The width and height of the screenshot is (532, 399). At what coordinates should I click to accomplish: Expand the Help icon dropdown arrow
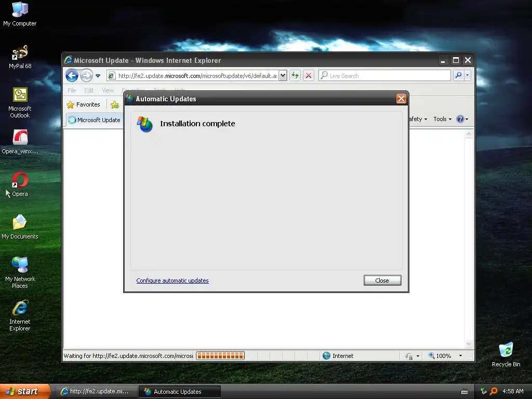click(x=467, y=119)
